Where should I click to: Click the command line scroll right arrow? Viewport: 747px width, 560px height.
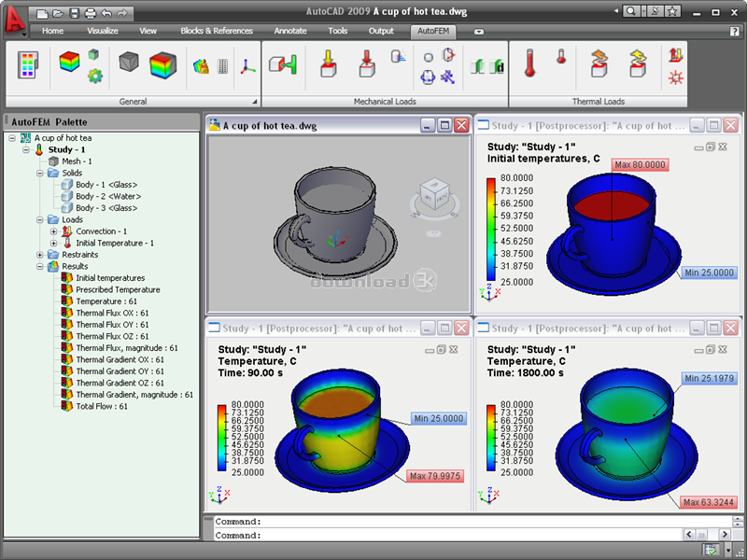coord(725,535)
